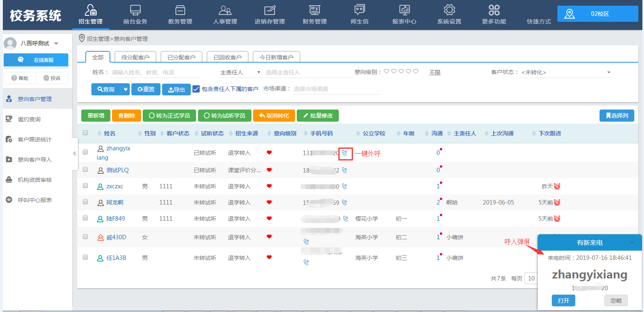The height and width of the screenshot is (312, 644).
Task: Click the 转为正式学员 button
Action: click(169, 116)
